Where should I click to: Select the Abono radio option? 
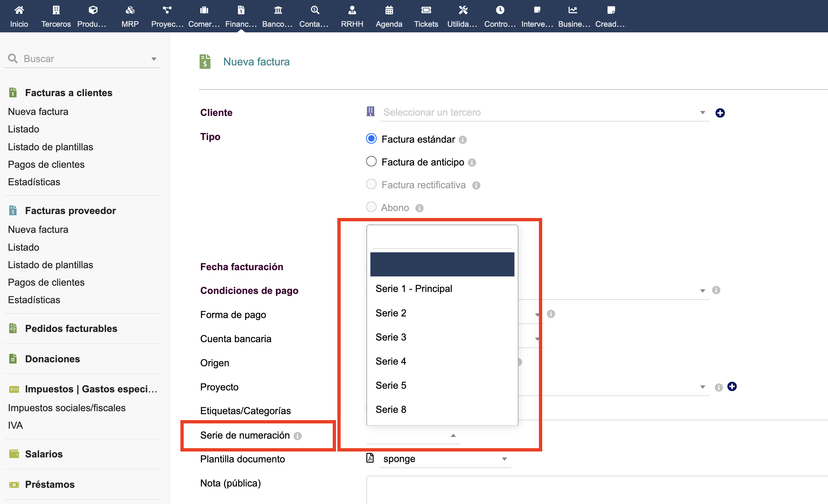pyautogui.click(x=371, y=207)
